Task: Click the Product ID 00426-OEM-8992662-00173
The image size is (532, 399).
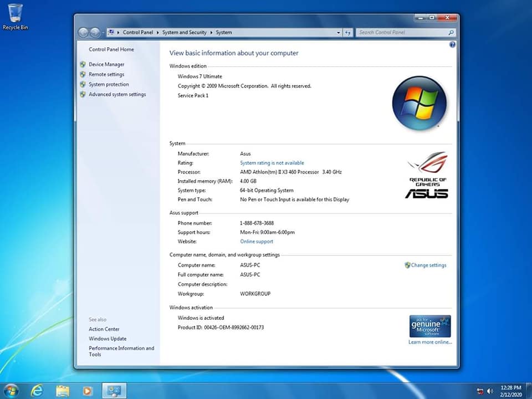Action: pos(221,328)
